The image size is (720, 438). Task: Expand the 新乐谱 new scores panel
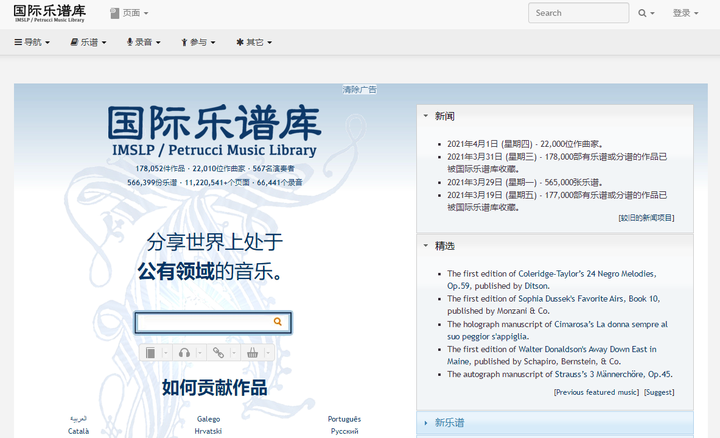[555, 422]
